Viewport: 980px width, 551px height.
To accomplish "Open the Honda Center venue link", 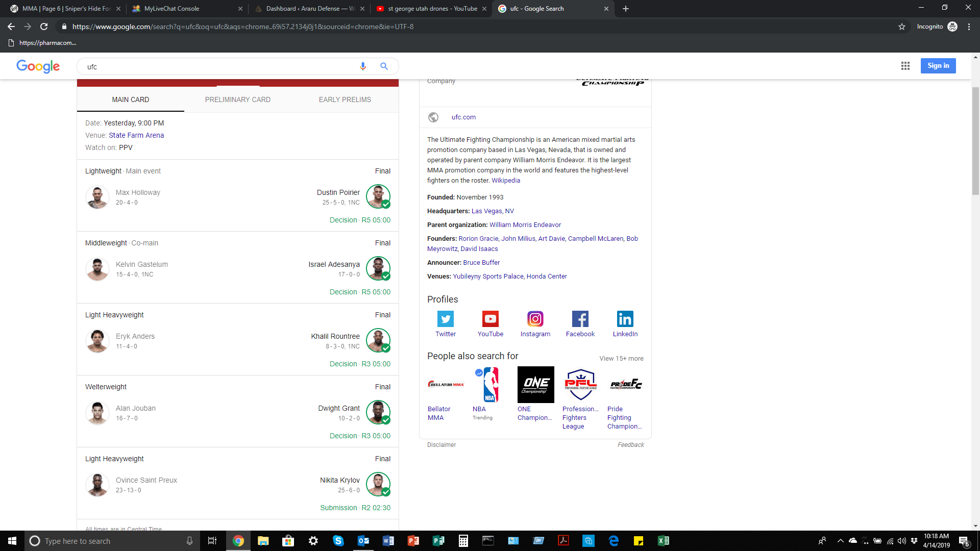I will 547,277.
